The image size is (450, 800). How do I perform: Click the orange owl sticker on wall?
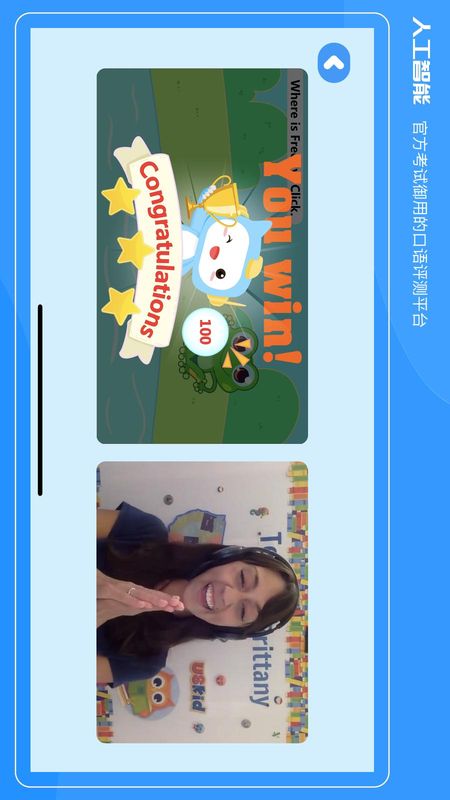coord(152,693)
